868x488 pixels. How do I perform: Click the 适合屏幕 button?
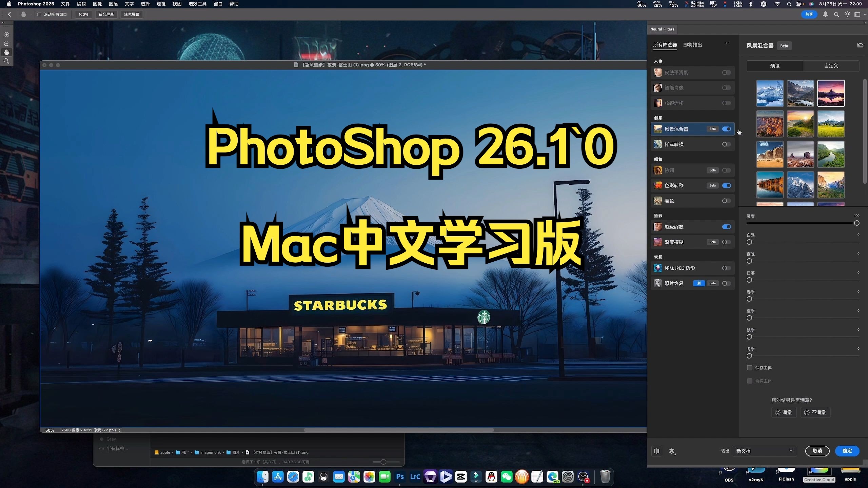coord(106,14)
